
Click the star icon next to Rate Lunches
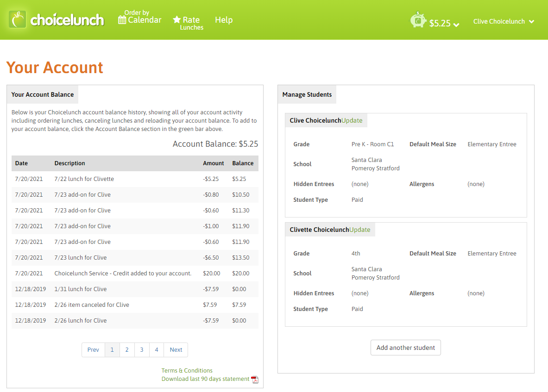[177, 19]
